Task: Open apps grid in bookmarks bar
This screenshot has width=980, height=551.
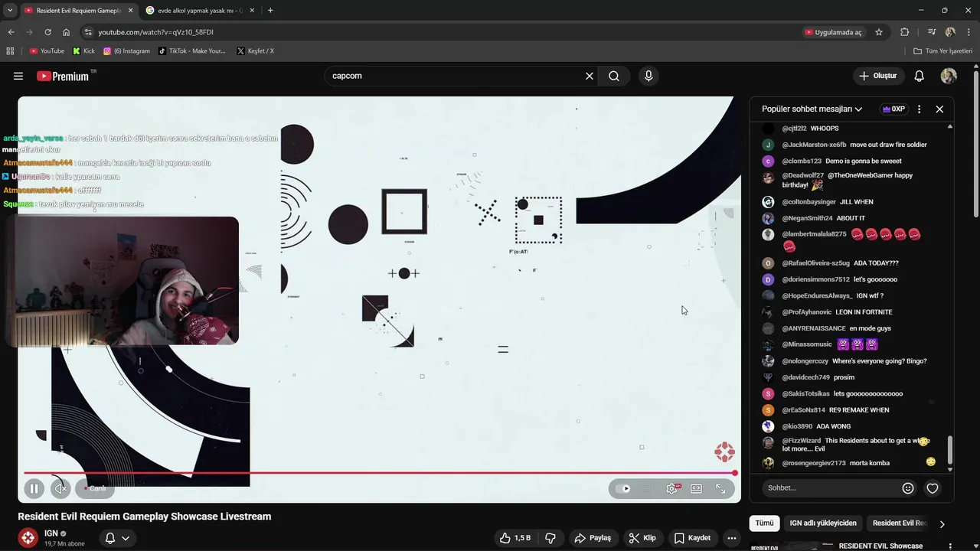Action: click(x=10, y=51)
